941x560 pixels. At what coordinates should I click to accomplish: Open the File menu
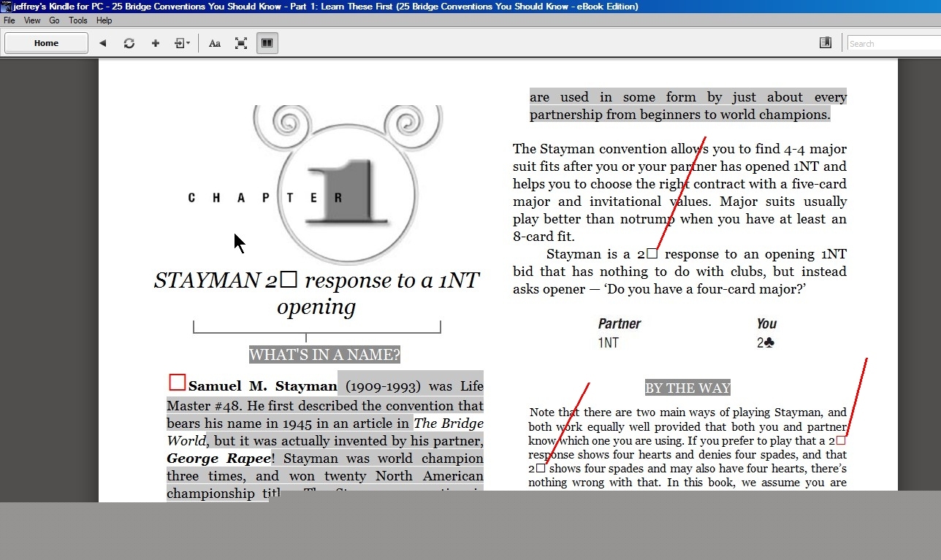[9, 20]
